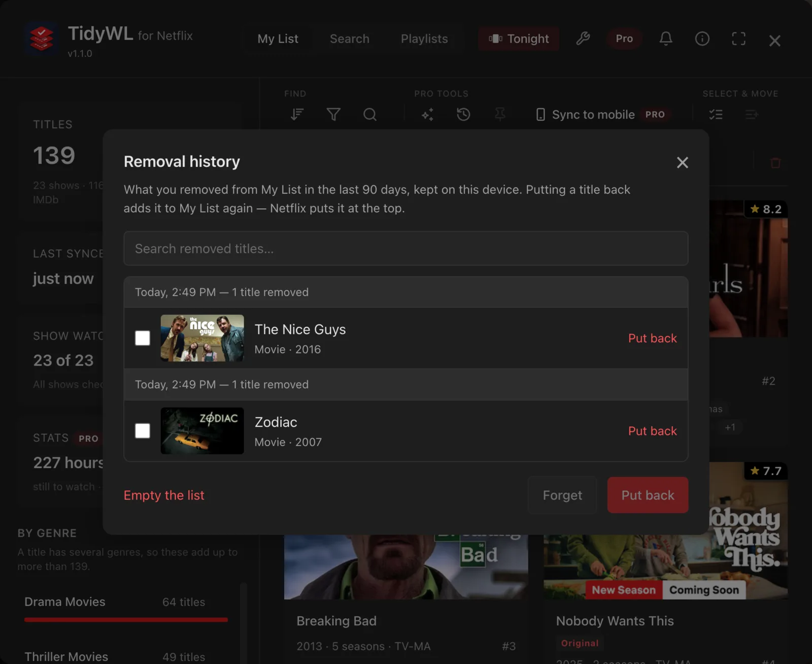Click the 139 titles count
The width and height of the screenshot is (812, 664).
[x=54, y=155]
